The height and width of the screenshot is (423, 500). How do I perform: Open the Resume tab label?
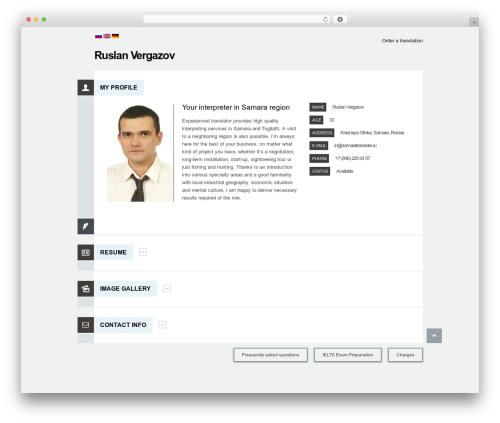tap(114, 252)
